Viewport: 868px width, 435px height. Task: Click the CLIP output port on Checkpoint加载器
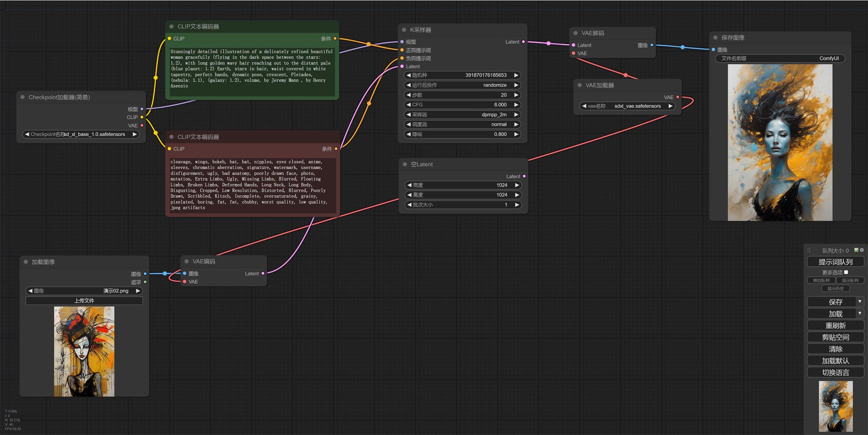[141, 117]
